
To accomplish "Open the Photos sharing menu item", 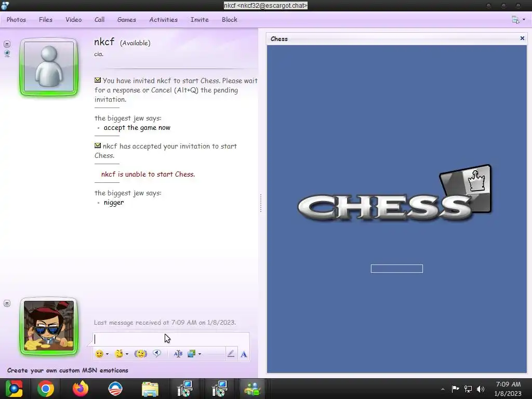I will pyautogui.click(x=16, y=20).
